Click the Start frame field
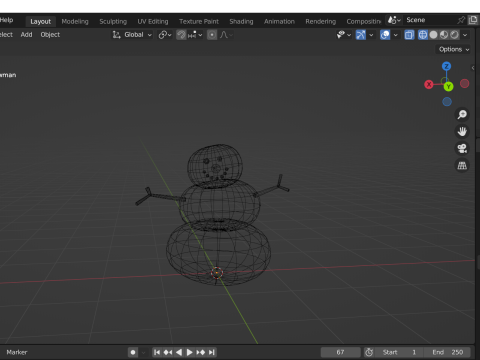The width and height of the screenshot is (480, 360). click(x=399, y=352)
